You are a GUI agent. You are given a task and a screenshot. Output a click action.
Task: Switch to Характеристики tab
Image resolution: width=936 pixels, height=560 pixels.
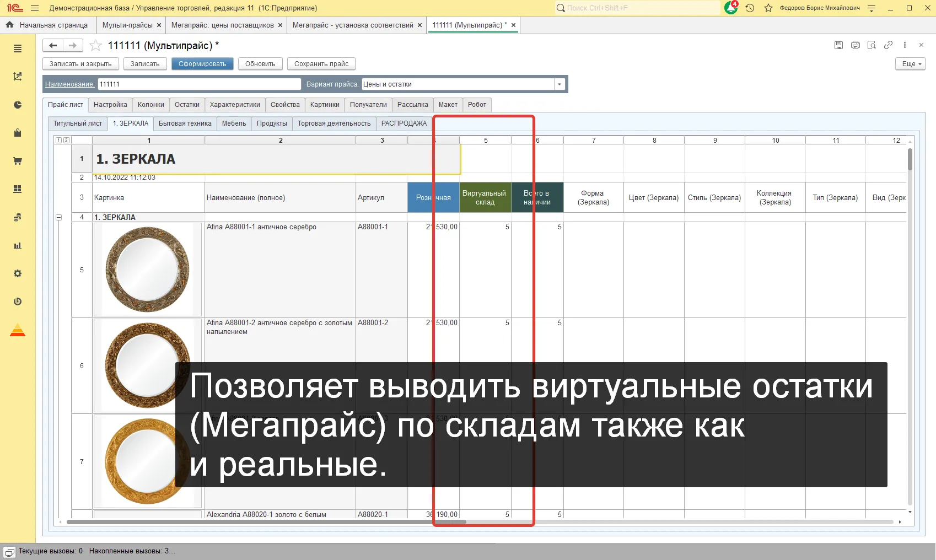[235, 105]
